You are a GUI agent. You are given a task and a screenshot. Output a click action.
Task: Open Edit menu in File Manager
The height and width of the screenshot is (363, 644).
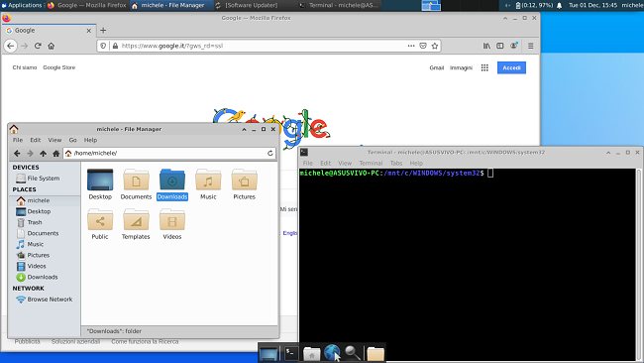pyautogui.click(x=36, y=140)
